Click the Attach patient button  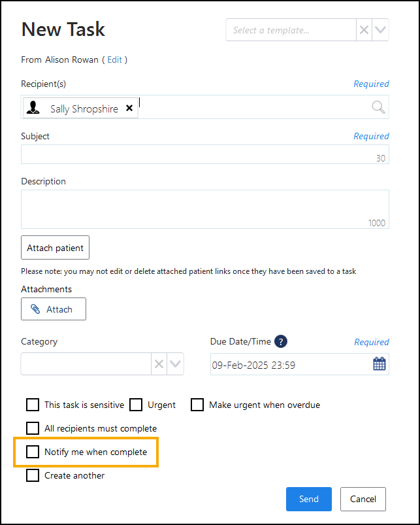tap(55, 248)
